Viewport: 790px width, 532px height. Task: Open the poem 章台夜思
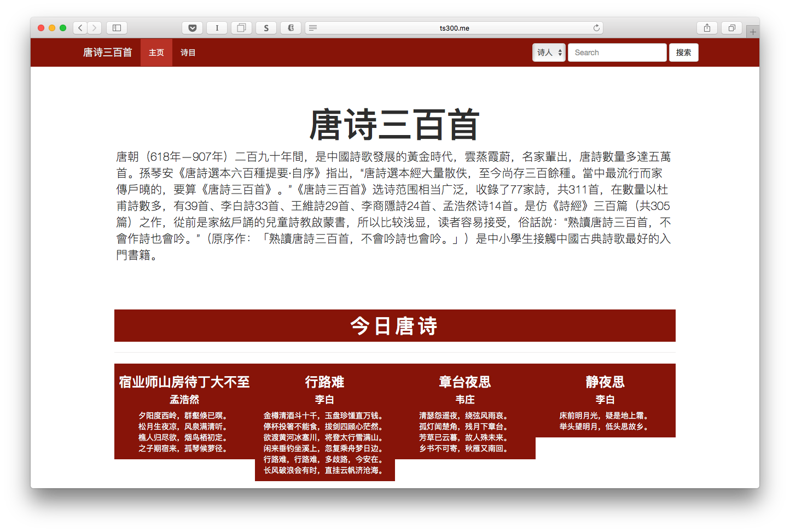click(x=465, y=382)
